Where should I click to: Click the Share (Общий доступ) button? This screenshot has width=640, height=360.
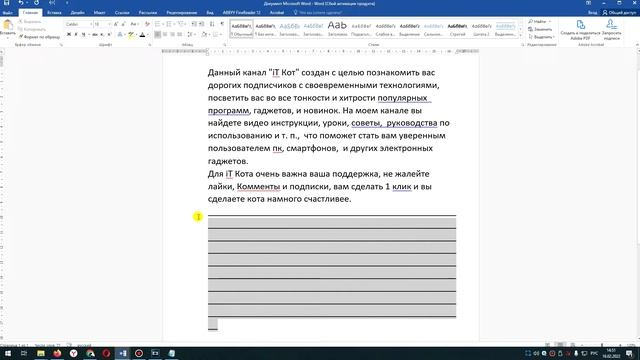(x=619, y=13)
